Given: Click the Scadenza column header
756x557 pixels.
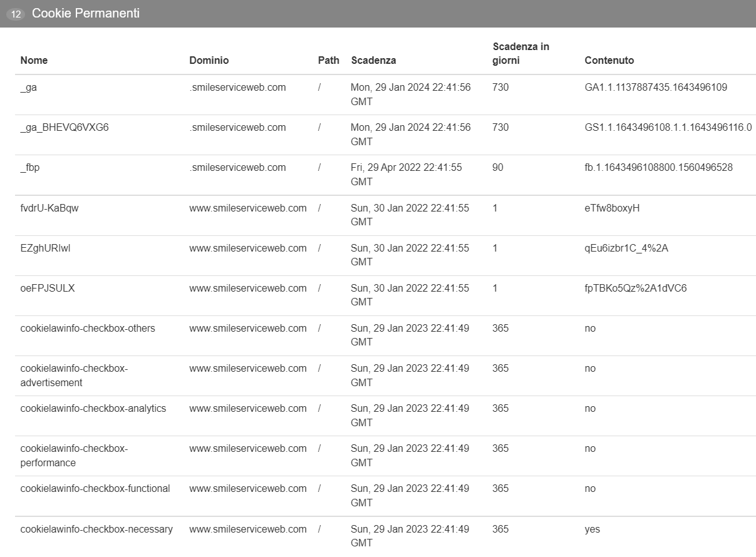Looking at the screenshot, I should [373, 61].
